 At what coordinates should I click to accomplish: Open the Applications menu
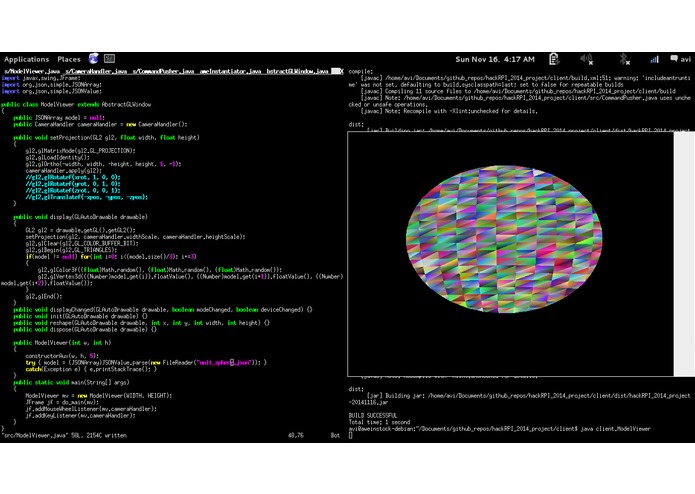(27, 59)
